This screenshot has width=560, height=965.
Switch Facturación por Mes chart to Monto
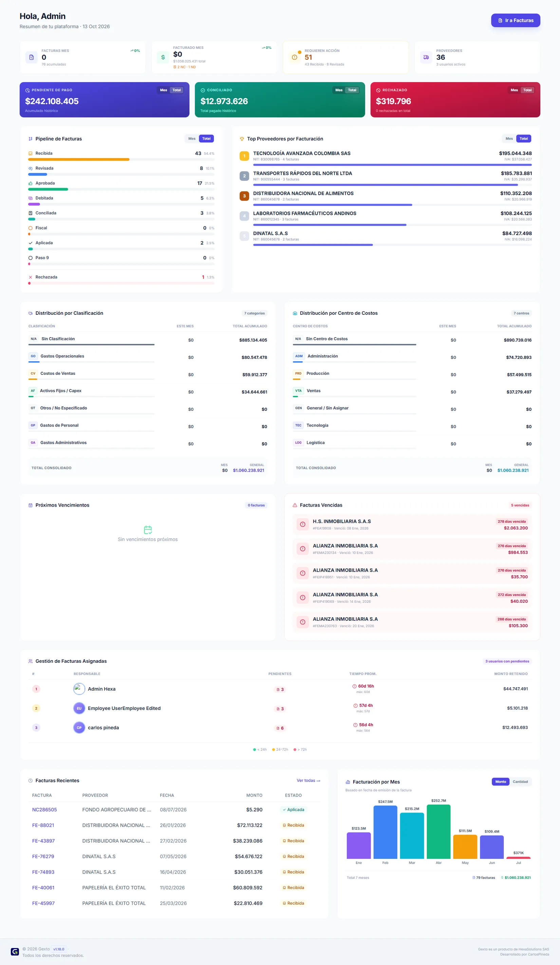[x=500, y=782]
